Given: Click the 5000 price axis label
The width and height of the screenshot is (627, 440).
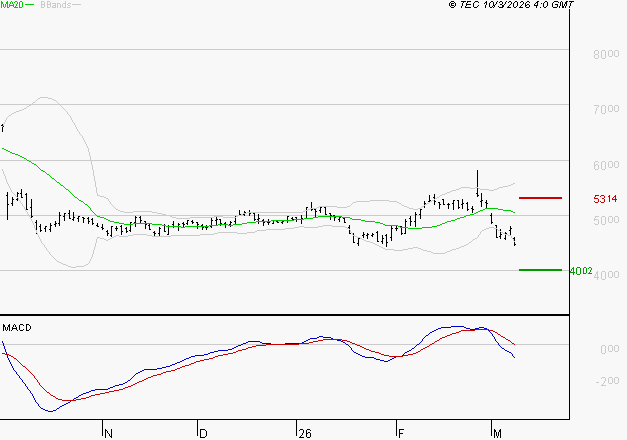Looking at the screenshot, I should tap(606, 220).
